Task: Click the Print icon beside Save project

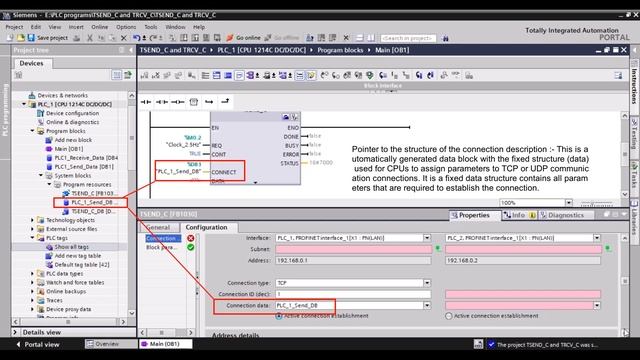Action: click(x=76, y=38)
